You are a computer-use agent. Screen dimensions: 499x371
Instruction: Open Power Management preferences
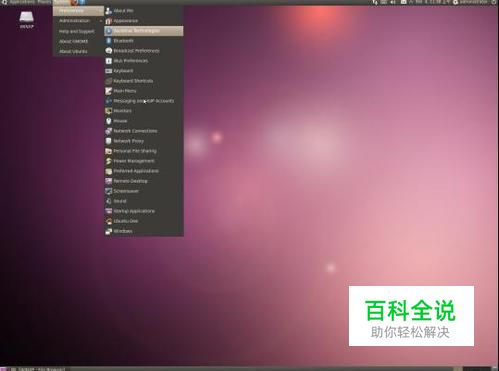pyautogui.click(x=144, y=161)
